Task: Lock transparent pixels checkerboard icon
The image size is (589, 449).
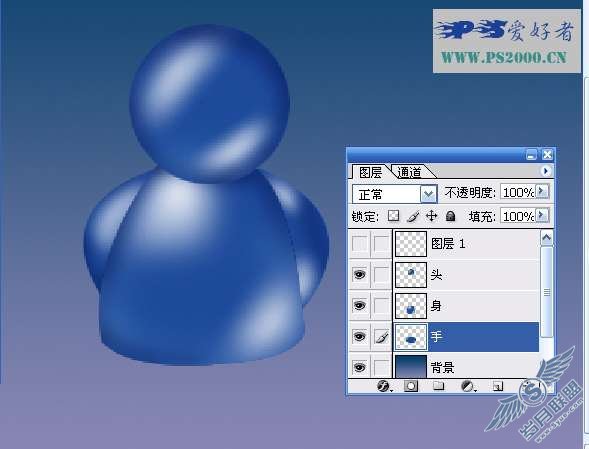Action: click(394, 216)
